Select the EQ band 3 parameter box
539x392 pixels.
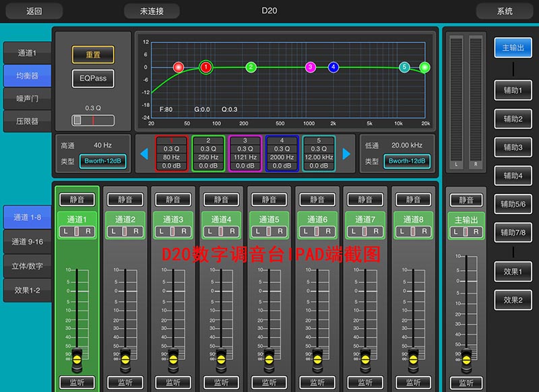coord(245,154)
